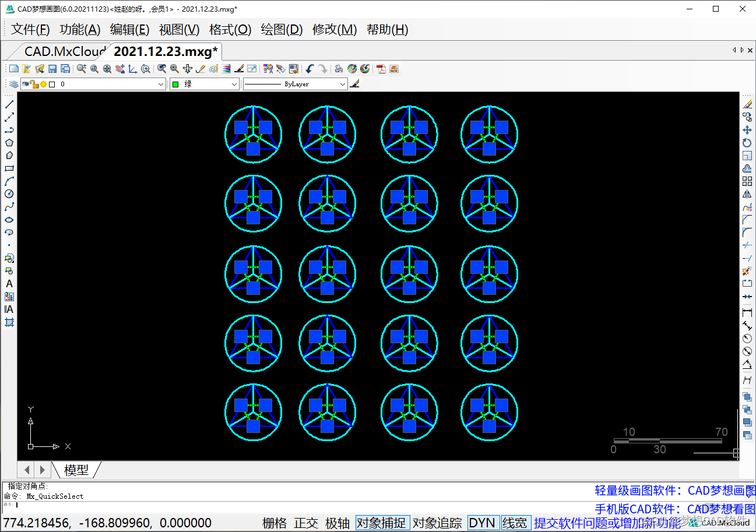Open the 绘图(D) menu
Screen dimensions: 756x532
282,30
